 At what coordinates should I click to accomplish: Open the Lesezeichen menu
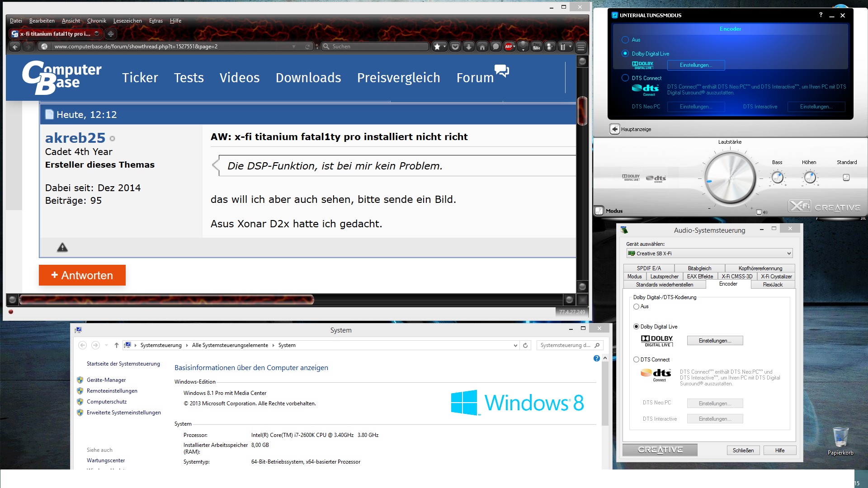click(x=127, y=21)
